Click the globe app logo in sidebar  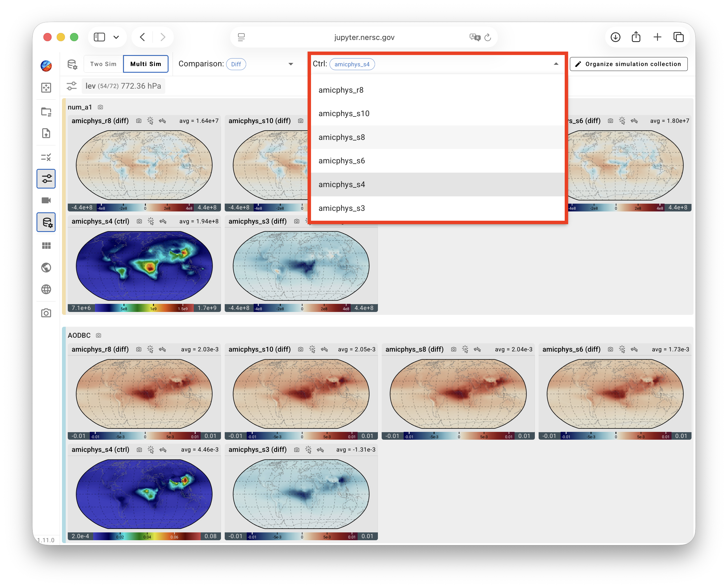click(46, 66)
